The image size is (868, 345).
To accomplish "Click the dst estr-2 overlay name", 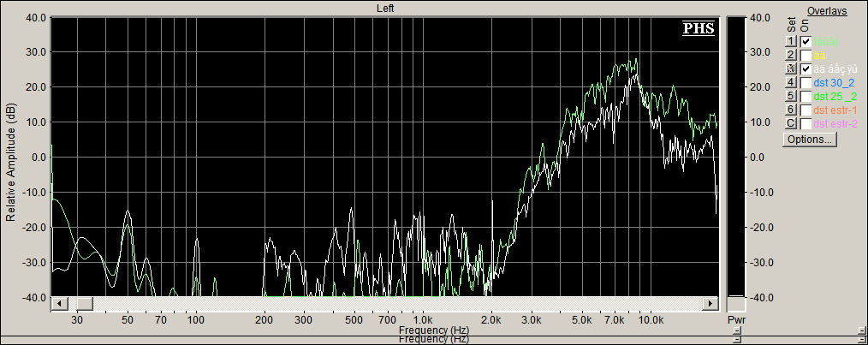I will pos(835,123).
